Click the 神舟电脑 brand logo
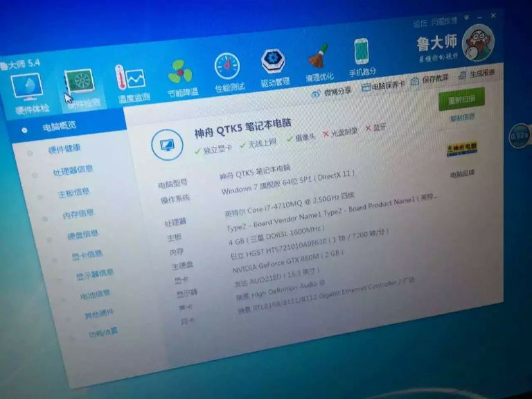532x399 pixels. (462, 149)
